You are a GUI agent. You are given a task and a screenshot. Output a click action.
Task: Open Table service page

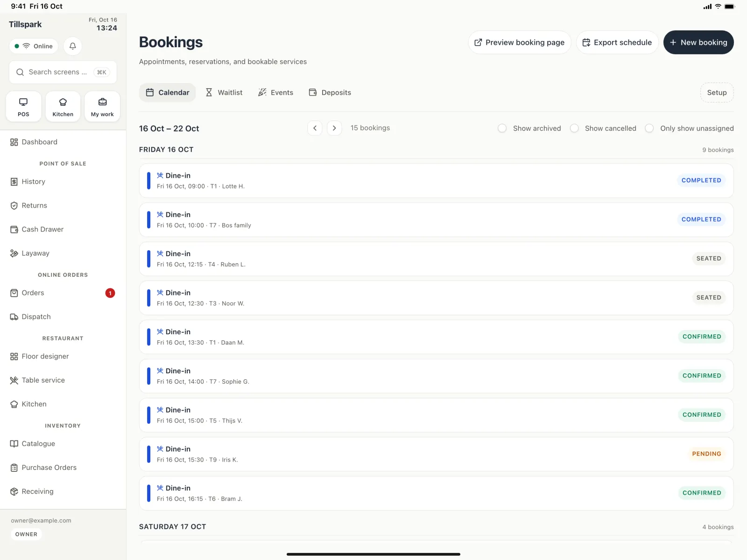pos(63,380)
